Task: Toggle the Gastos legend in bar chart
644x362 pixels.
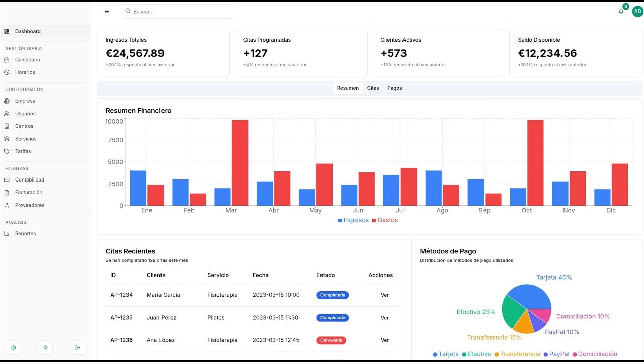Action: (x=385, y=220)
